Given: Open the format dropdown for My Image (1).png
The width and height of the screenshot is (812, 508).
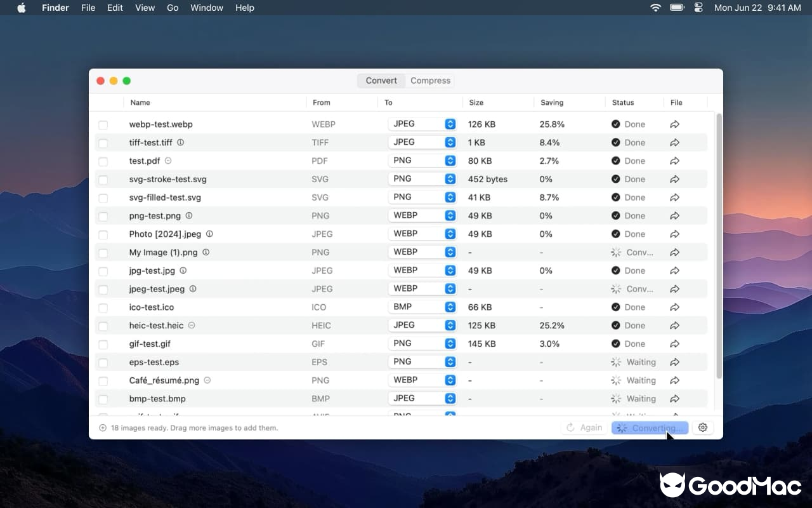Looking at the screenshot, I should pyautogui.click(x=422, y=252).
